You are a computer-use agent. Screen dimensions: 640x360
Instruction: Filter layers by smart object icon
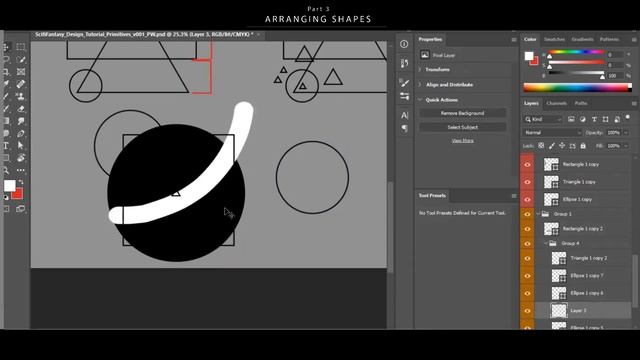point(617,119)
